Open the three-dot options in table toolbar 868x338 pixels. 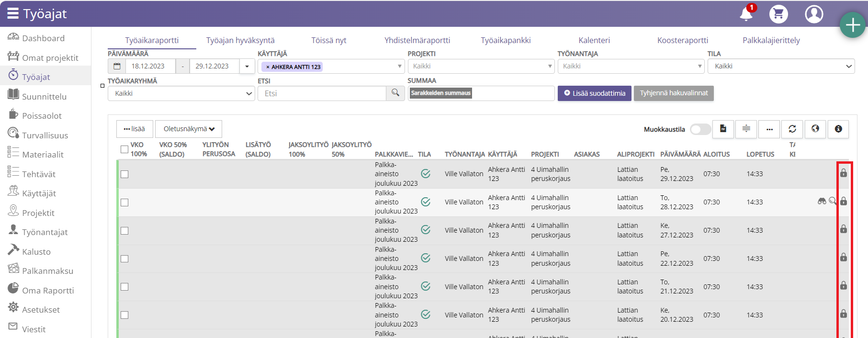769,129
